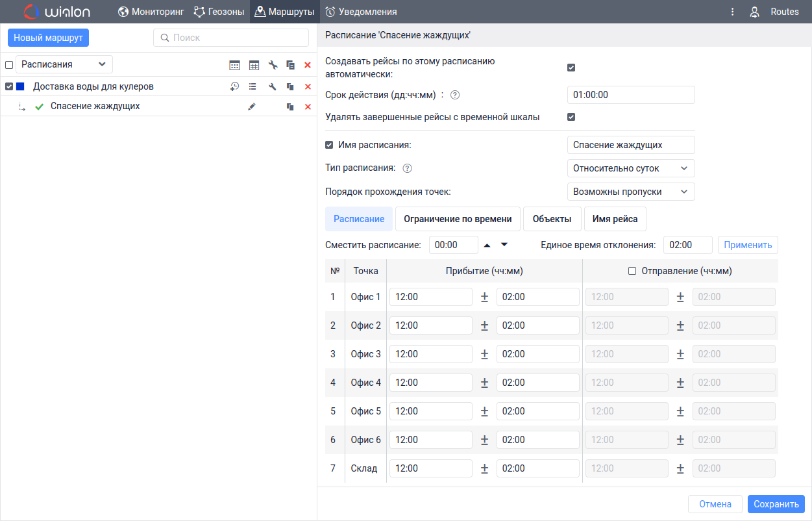The image size is (812, 521).
Task: Open the Тип расписания dropdown
Action: [x=630, y=168]
